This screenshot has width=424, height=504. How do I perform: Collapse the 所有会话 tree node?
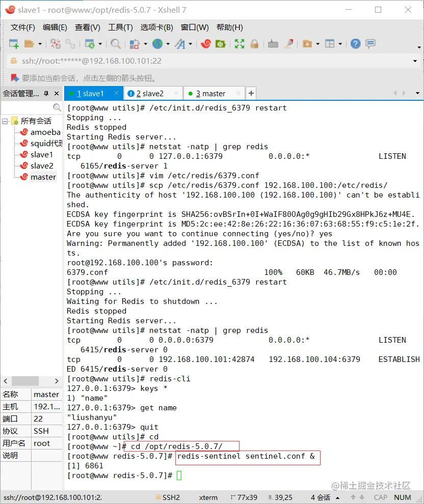5,121
